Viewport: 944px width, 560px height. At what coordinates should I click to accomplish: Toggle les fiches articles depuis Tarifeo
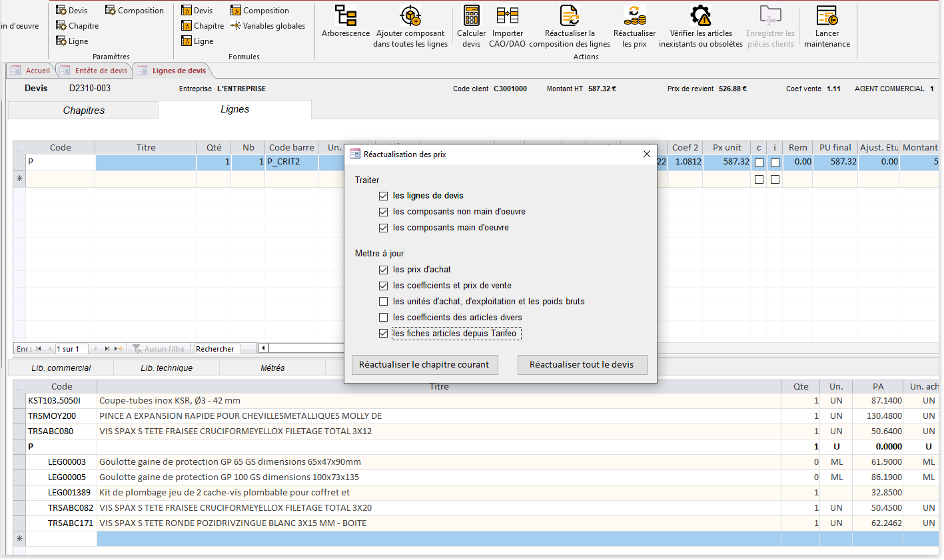click(383, 334)
